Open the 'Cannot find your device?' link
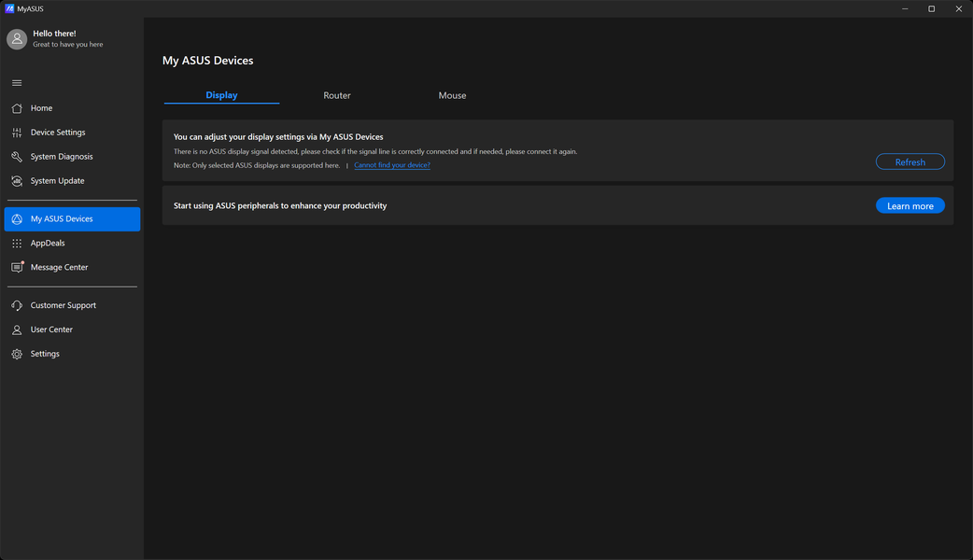The height and width of the screenshot is (560, 973). click(x=392, y=165)
